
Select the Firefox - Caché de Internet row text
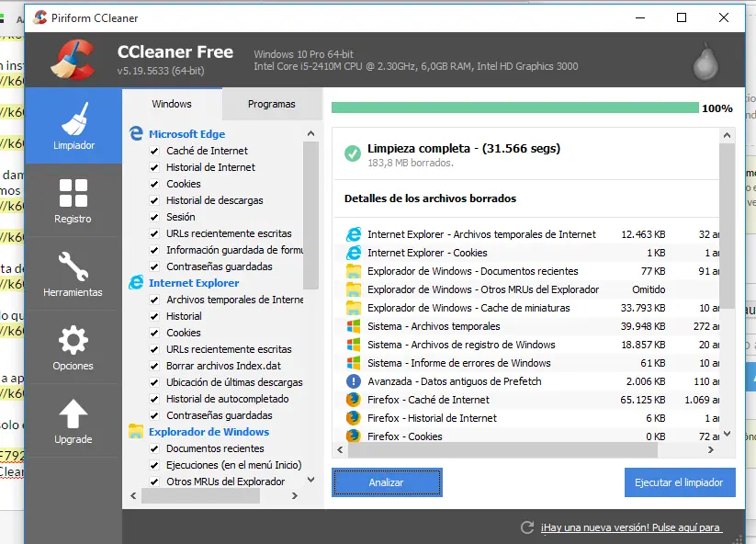click(x=428, y=400)
